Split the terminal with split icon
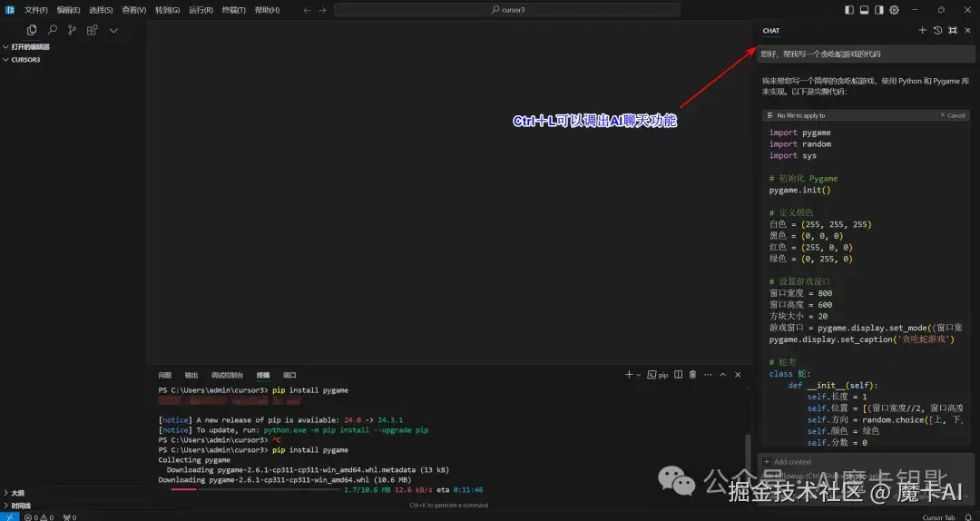980x521 pixels. tap(678, 375)
